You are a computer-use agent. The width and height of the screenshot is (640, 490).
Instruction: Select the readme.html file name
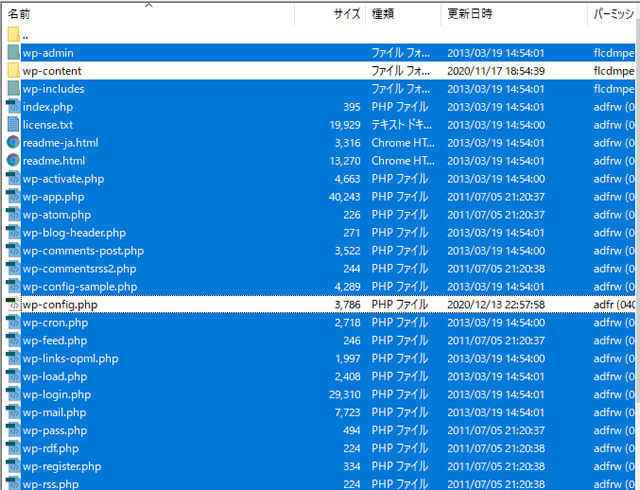54,161
